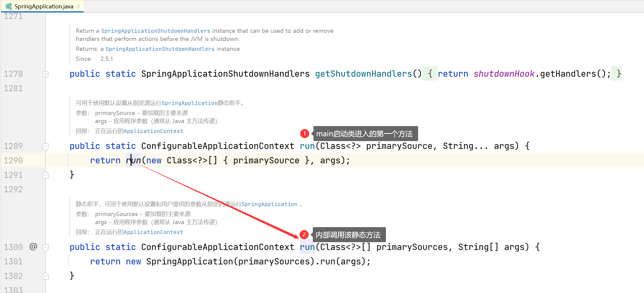Expand the folded getShutdownHandlers method at line 1278
Viewport: 644px width, 293px height.
(45, 74)
